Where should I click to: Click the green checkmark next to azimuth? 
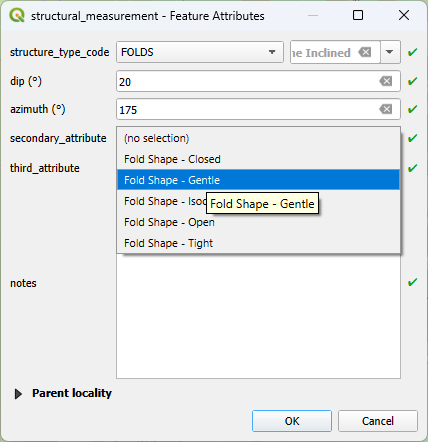(413, 109)
